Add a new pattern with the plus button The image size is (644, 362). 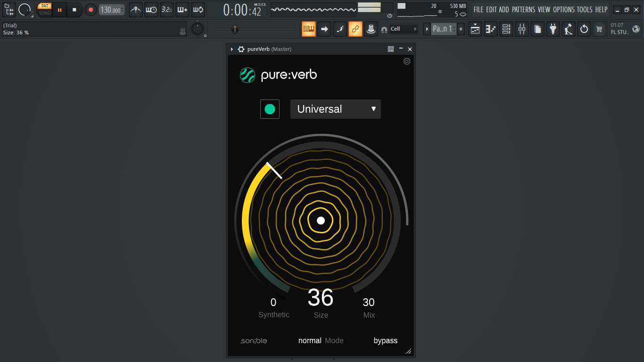[461, 29]
